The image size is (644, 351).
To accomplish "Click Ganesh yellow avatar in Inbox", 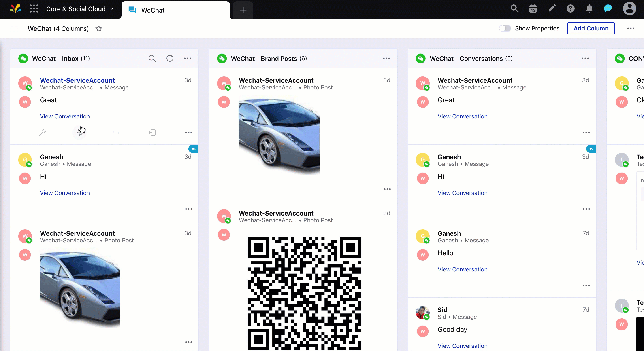I will click(25, 160).
